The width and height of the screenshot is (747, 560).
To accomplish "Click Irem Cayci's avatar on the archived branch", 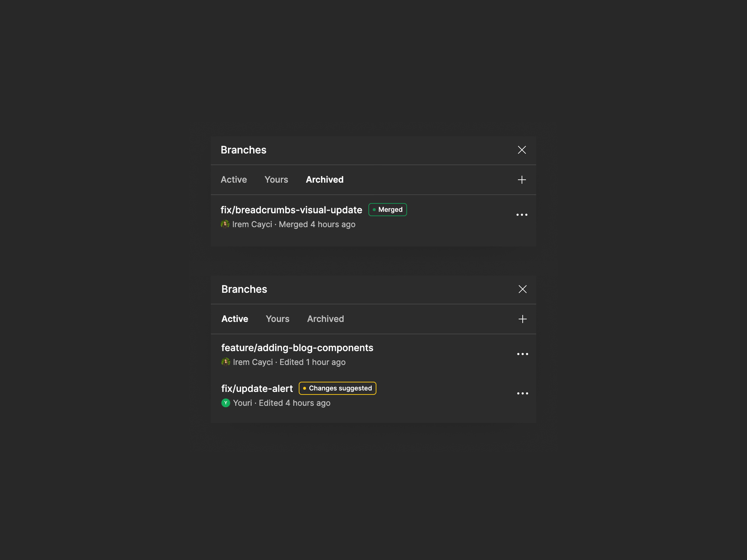I will click(x=225, y=224).
